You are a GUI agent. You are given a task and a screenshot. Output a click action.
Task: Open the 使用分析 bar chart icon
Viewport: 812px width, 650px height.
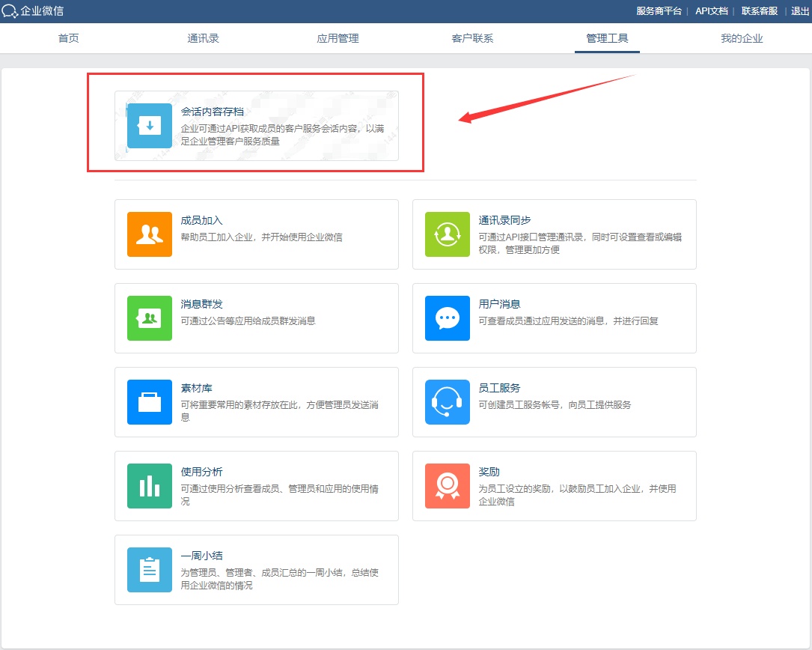150,486
